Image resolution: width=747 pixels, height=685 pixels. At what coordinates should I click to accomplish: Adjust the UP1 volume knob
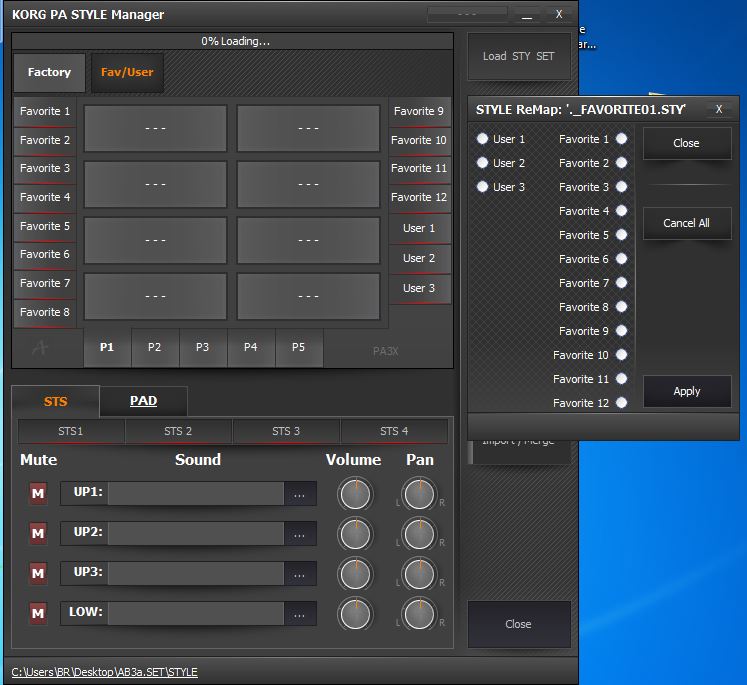click(x=355, y=494)
